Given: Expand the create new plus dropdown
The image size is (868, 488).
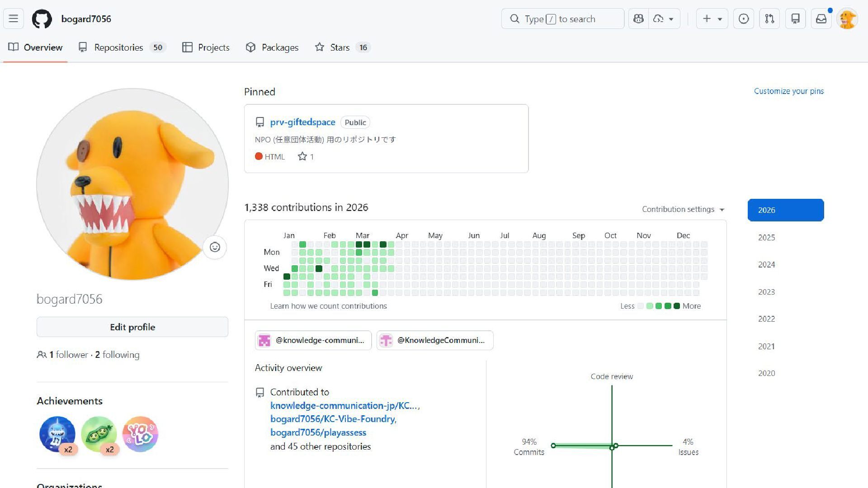Looking at the screenshot, I should click(x=712, y=19).
